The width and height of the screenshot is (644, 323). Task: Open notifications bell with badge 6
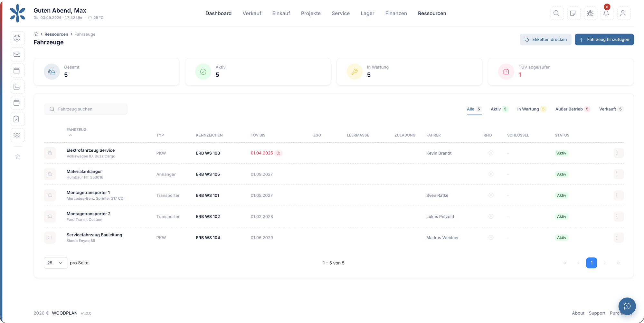607,13
